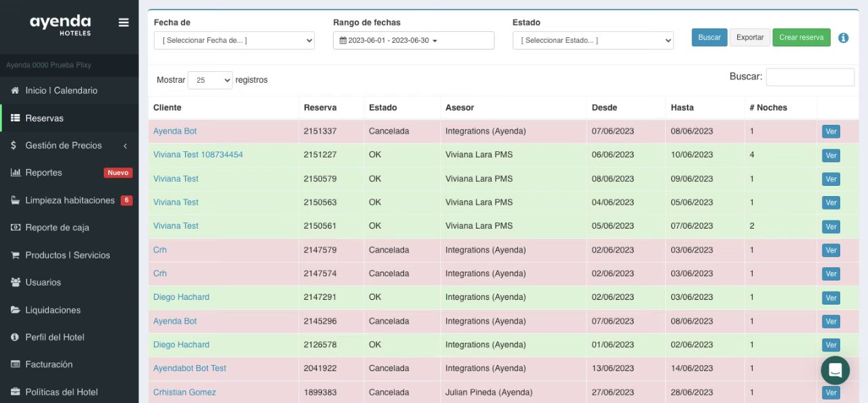The width and height of the screenshot is (868, 403).
Task: Click the green Crear reserva button
Action: pos(801,37)
